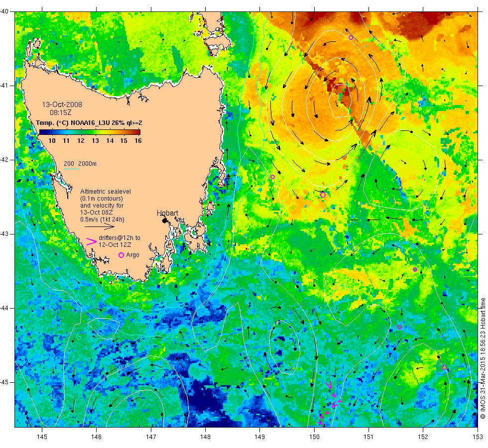The image size is (488, 448).
Task: Click the Argo float marker near -44.8, 152.4
Action: pyautogui.click(x=444, y=368)
